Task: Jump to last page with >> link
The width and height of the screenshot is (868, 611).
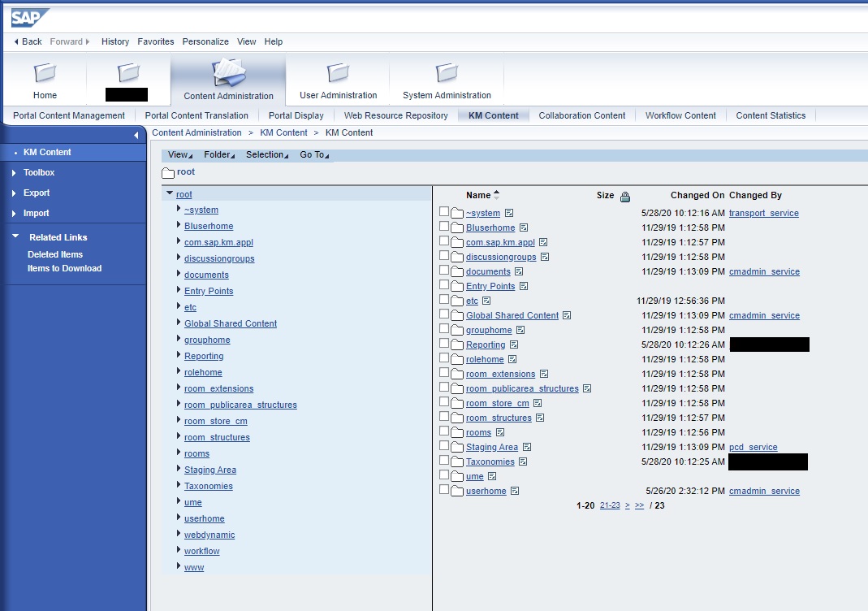Action: point(639,505)
